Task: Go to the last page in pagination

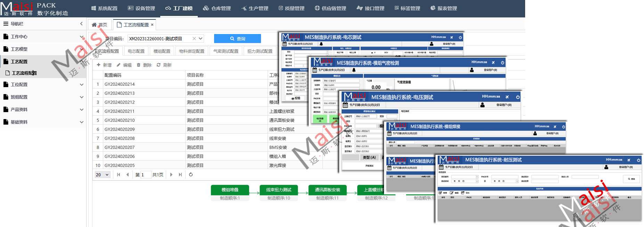Action: (x=180, y=175)
